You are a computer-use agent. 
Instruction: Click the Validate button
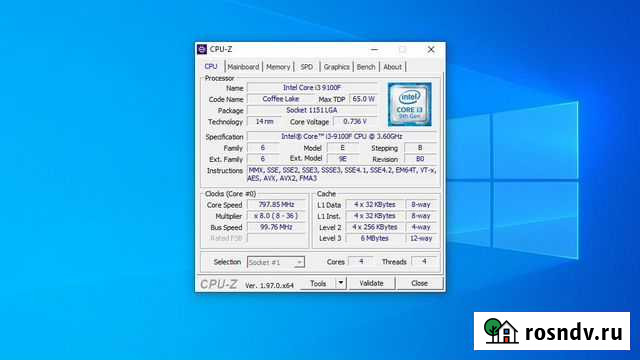[x=371, y=283]
